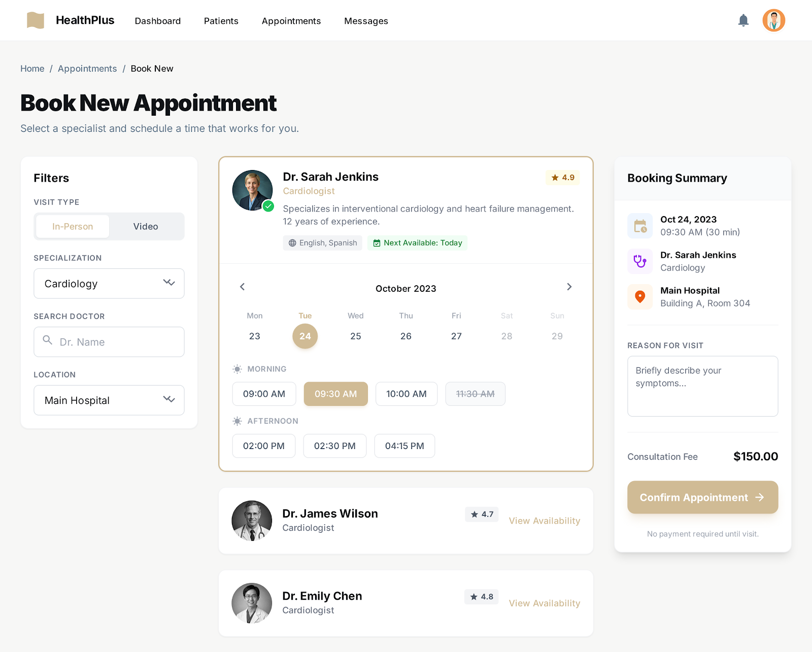Click the location pin icon for Main Hospital
The width and height of the screenshot is (812, 652).
tap(639, 296)
